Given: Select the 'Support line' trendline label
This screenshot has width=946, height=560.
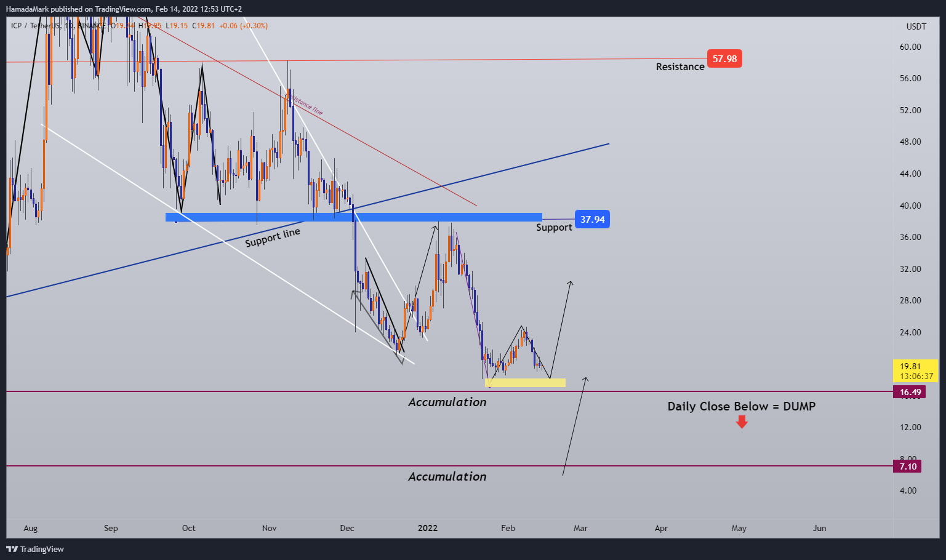Looking at the screenshot, I should click(x=273, y=238).
